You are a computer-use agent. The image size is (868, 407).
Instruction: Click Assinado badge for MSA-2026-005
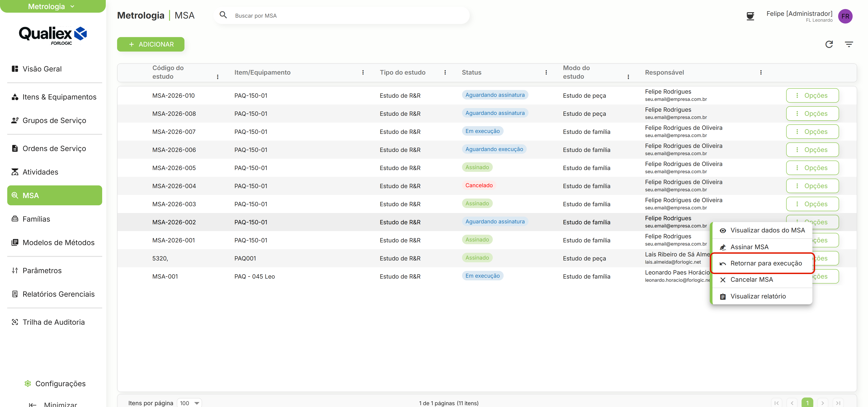click(477, 167)
